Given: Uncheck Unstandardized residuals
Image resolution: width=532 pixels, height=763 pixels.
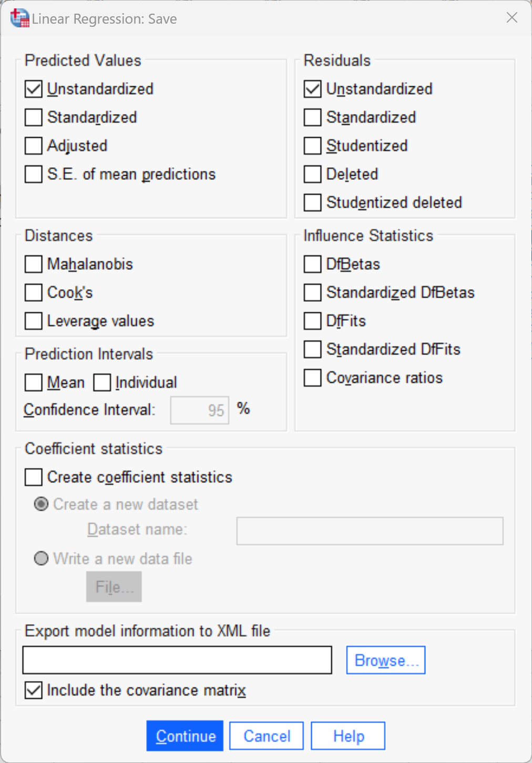Looking at the screenshot, I should click(x=312, y=89).
